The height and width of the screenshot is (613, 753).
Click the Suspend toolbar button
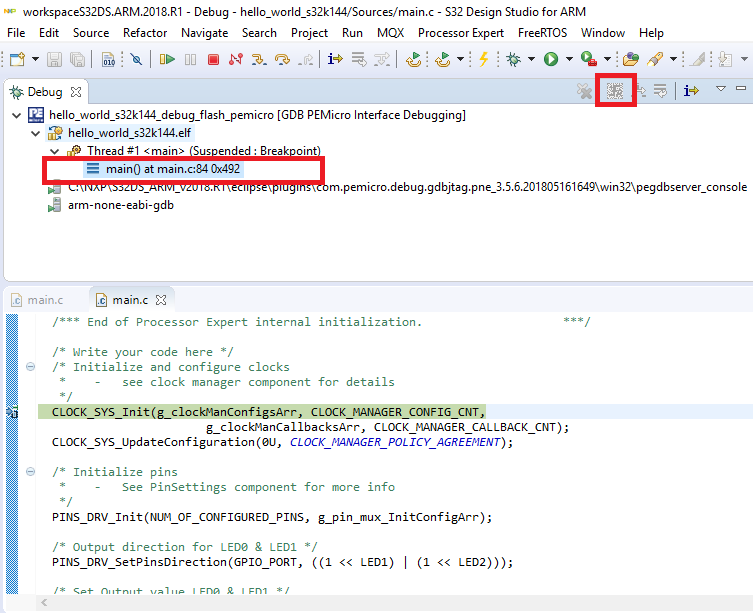click(190, 59)
